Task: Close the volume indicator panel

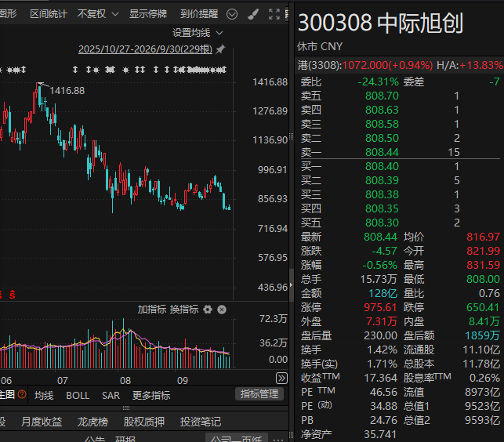Action: click(x=222, y=310)
